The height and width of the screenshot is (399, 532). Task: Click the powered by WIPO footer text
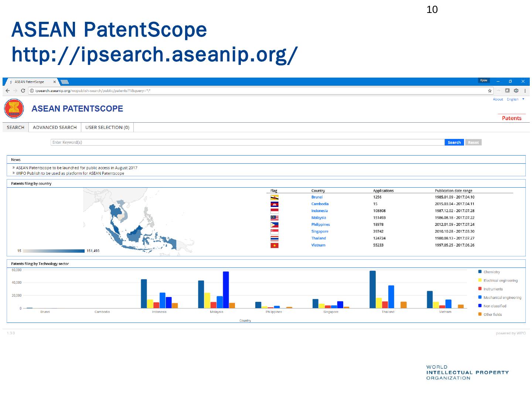click(511, 333)
